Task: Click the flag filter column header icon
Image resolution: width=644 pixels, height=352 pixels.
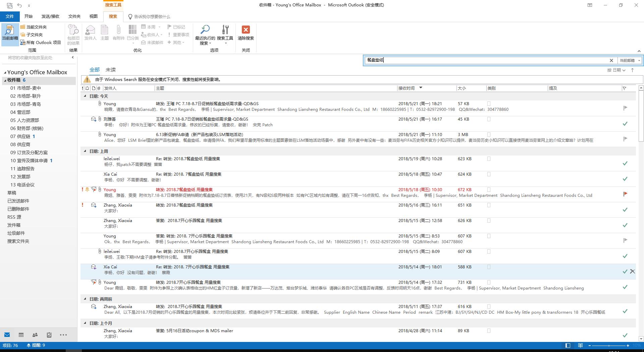Action: [624, 88]
